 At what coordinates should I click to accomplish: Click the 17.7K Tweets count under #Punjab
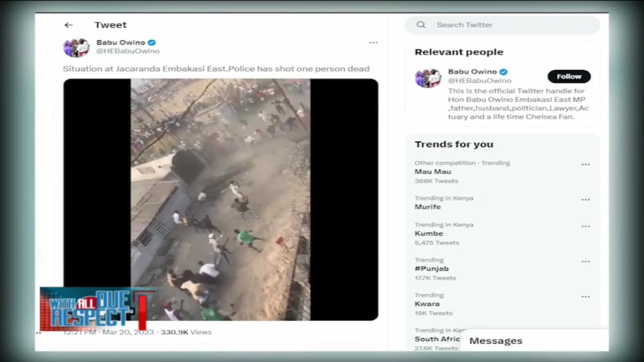coord(435,278)
